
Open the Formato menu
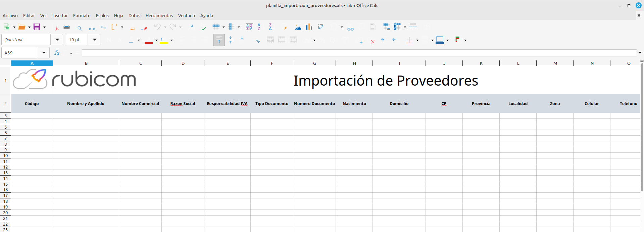82,15
